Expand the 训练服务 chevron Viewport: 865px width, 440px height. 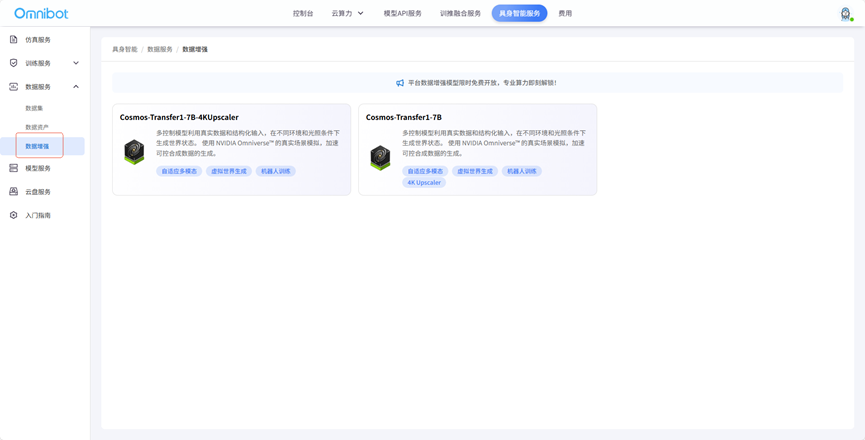coord(76,63)
